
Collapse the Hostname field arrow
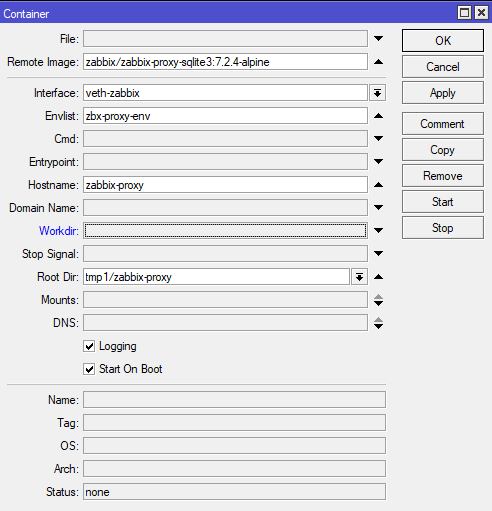(378, 185)
